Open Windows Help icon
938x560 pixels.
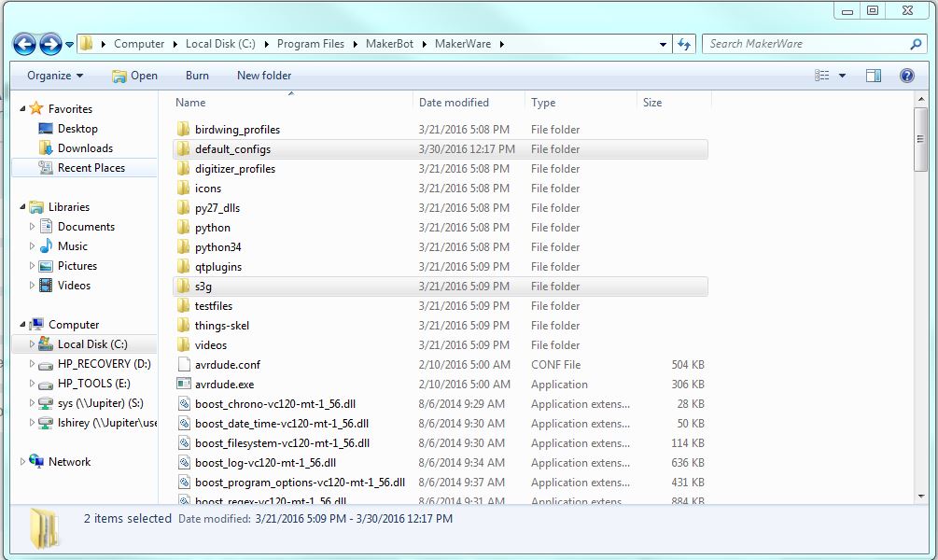click(907, 76)
